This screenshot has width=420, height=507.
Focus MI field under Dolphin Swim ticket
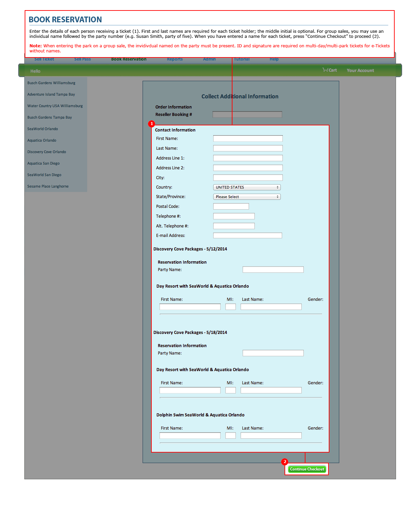click(230, 436)
